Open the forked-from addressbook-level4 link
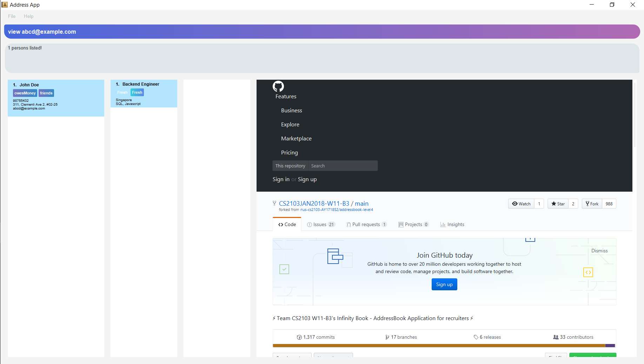644x364 pixels. 337,210
